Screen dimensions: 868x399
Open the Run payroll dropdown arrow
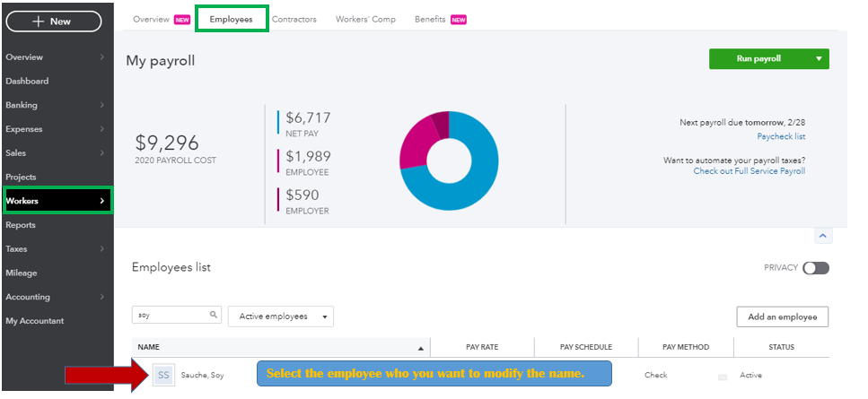pyautogui.click(x=819, y=58)
